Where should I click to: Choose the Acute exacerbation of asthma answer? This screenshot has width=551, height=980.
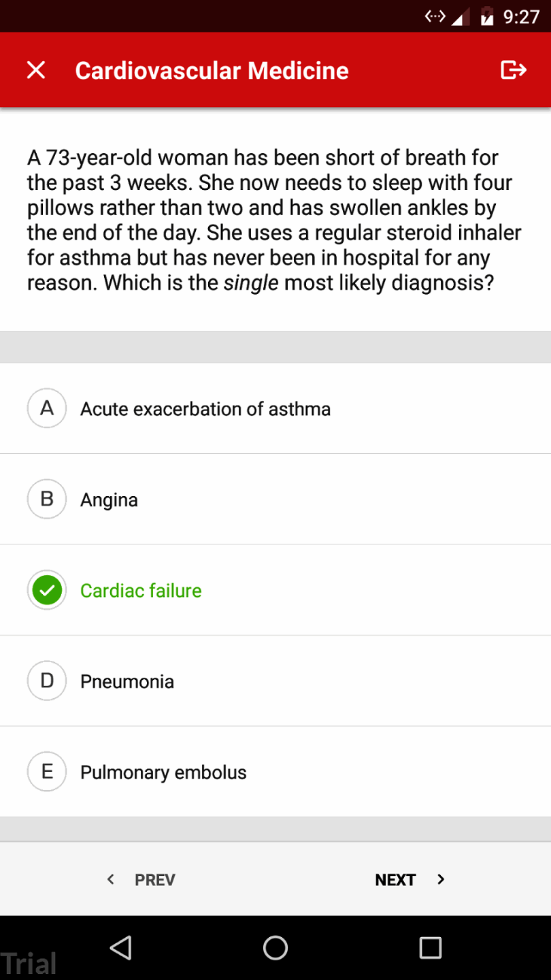tap(205, 409)
